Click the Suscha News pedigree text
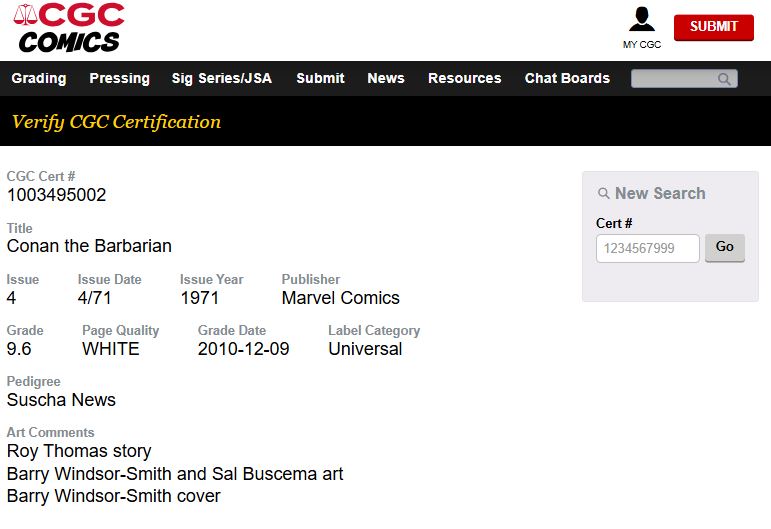 pos(61,400)
